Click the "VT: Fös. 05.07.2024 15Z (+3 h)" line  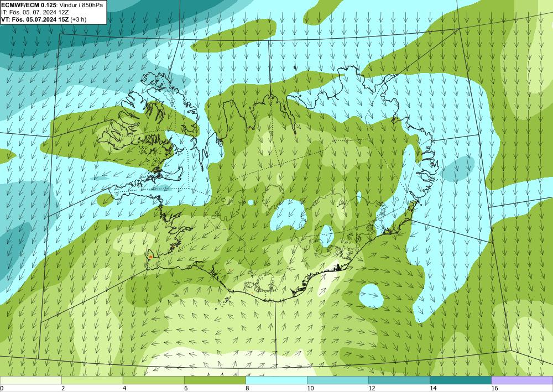click(43, 19)
